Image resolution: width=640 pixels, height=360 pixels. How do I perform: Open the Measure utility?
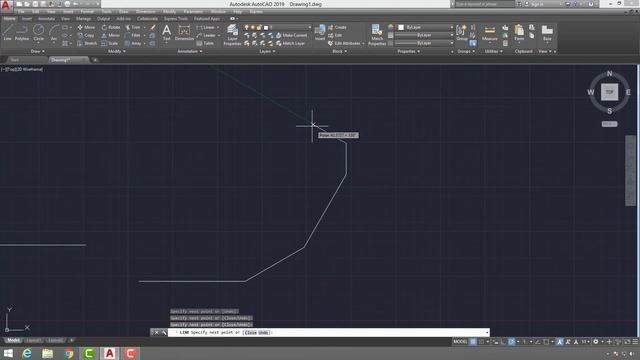(489, 33)
